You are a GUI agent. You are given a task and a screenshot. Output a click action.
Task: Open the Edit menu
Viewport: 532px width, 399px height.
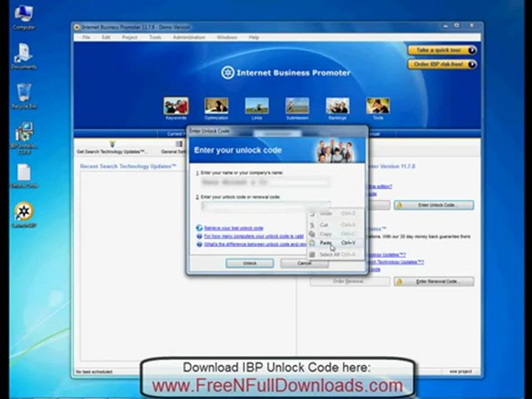pyautogui.click(x=106, y=37)
